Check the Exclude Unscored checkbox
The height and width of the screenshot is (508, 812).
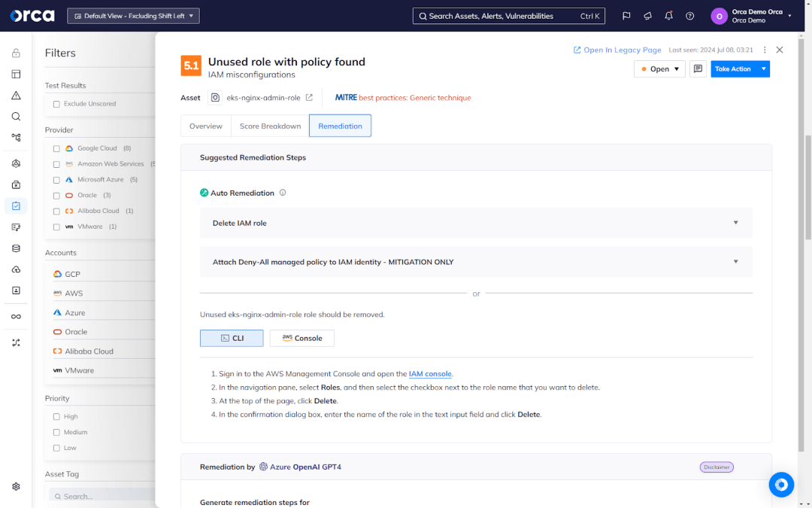point(56,104)
